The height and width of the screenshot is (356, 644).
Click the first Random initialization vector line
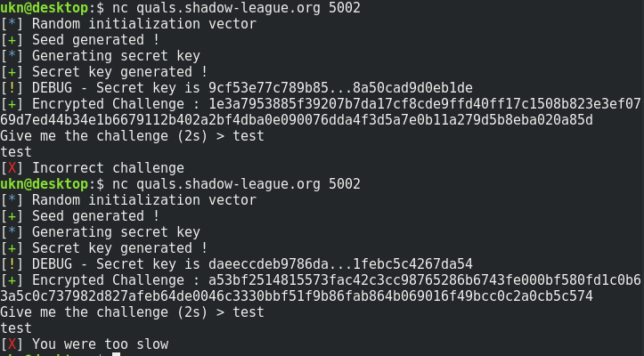click(128, 24)
